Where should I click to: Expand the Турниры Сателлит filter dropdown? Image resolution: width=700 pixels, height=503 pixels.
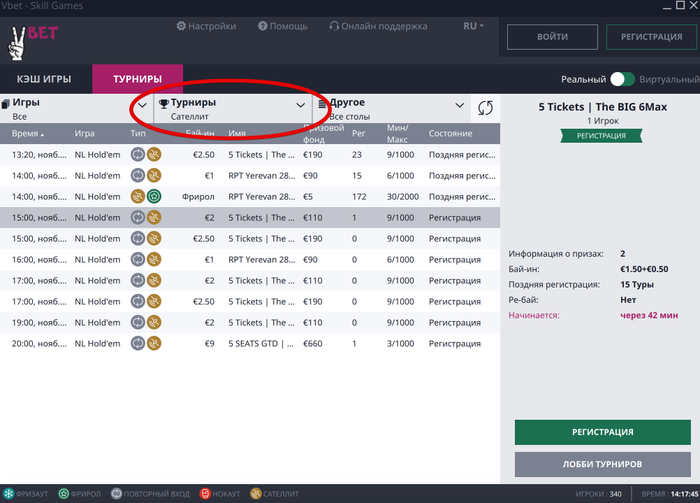click(233, 108)
